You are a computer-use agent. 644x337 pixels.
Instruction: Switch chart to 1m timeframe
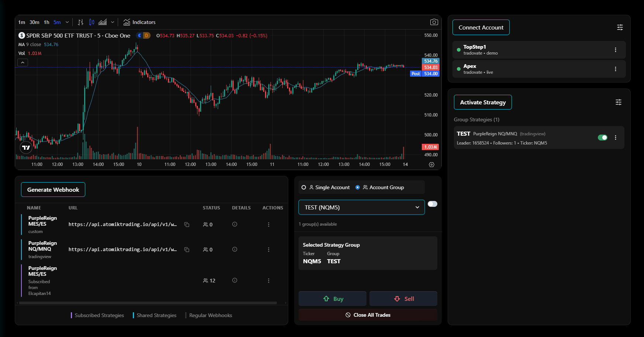(22, 22)
